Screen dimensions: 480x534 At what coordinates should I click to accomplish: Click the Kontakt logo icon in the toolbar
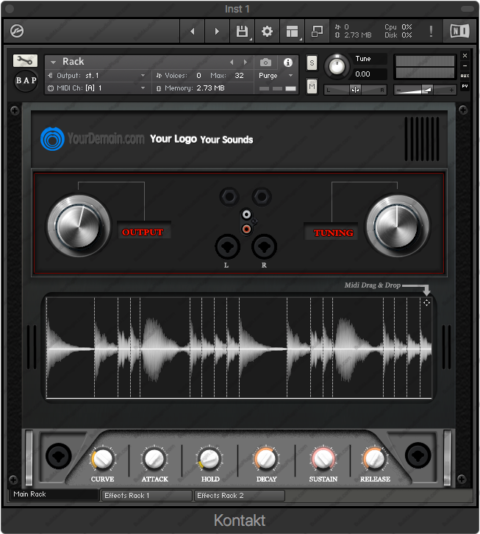tap(17, 31)
